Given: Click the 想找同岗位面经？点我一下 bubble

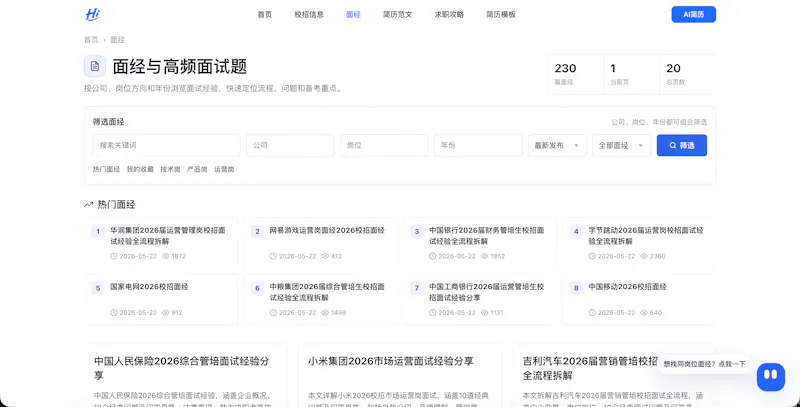Looking at the screenshot, I should (x=704, y=364).
